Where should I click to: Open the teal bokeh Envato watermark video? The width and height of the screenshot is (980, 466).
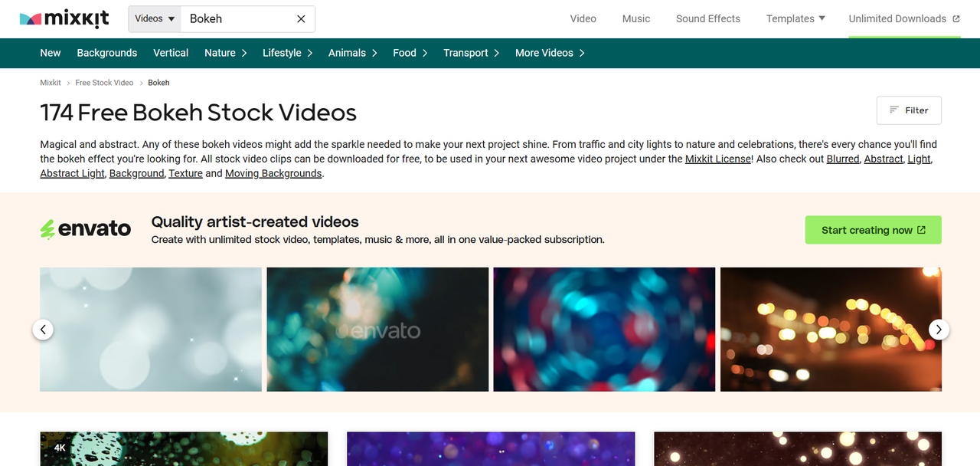377,330
